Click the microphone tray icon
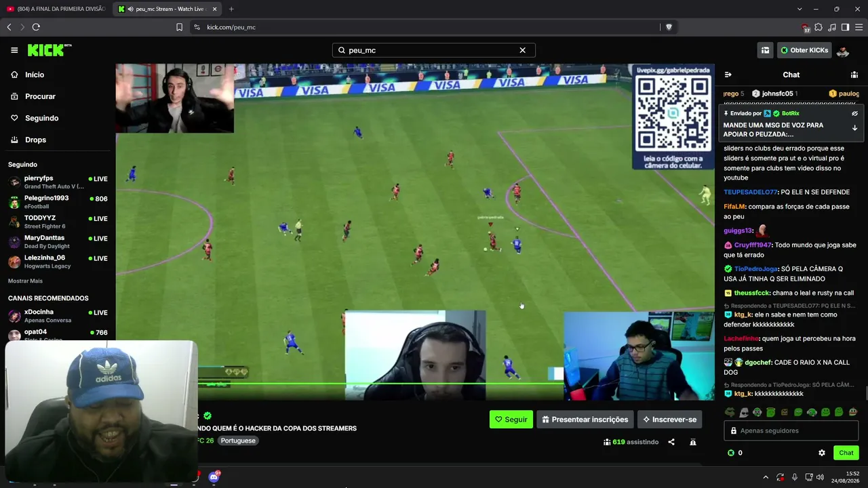 pyautogui.click(x=795, y=477)
